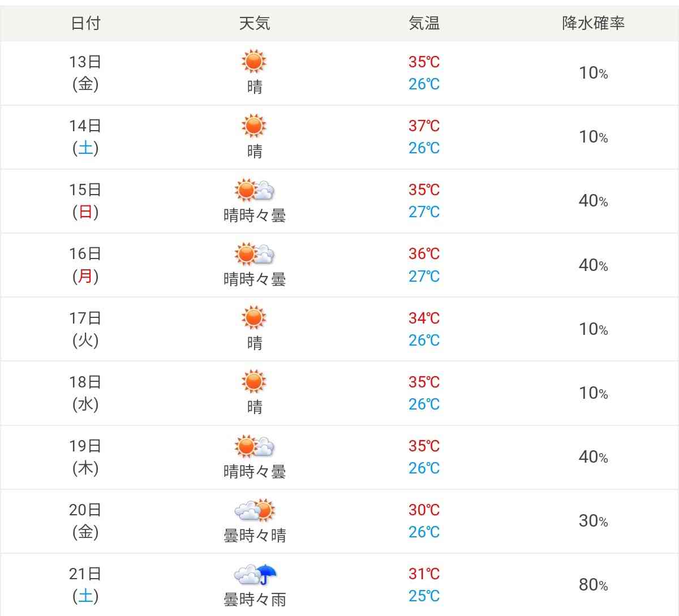Click the sun-and-cloud icon for the 15th

click(x=254, y=190)
